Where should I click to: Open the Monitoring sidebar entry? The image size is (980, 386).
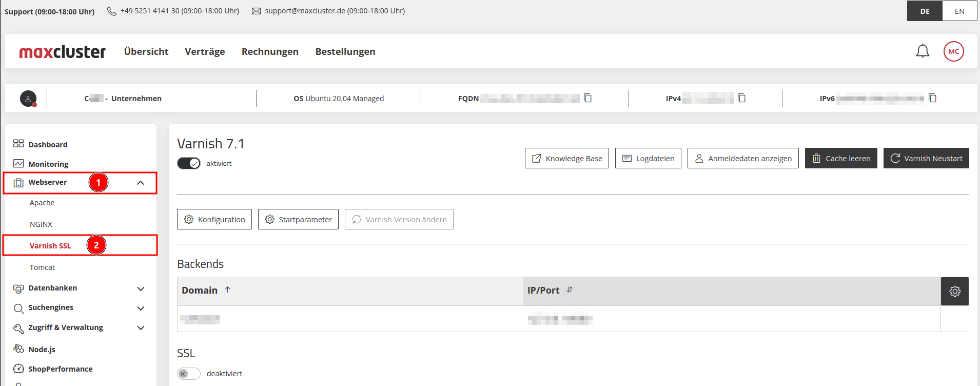tap(48, 164)
